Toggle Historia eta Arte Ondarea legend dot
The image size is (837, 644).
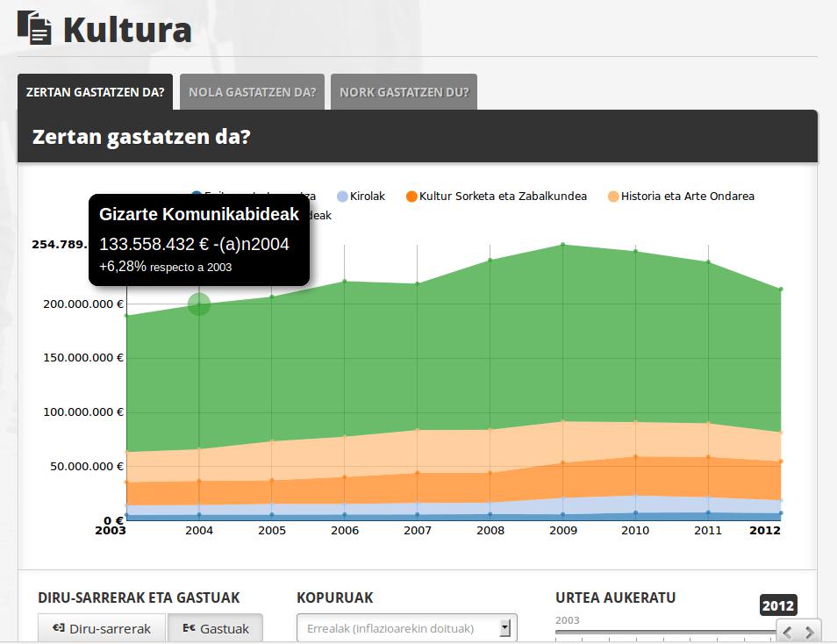click(x=613, y=197)
